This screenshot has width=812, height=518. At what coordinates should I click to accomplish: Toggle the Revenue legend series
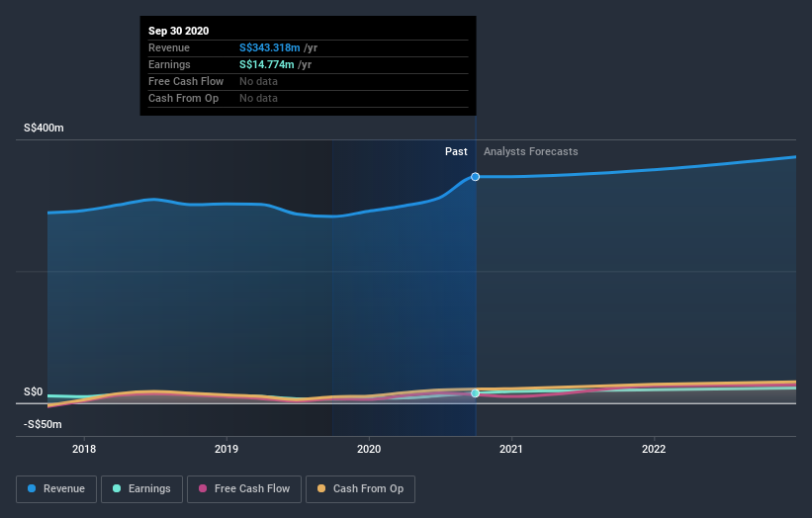point(56,489)
